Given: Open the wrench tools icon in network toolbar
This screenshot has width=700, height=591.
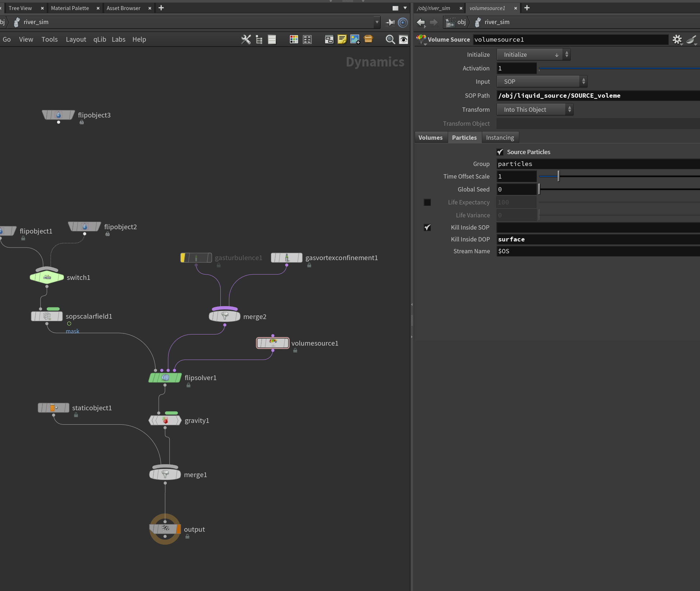Looking at the screenshot, I should (246, 40).
